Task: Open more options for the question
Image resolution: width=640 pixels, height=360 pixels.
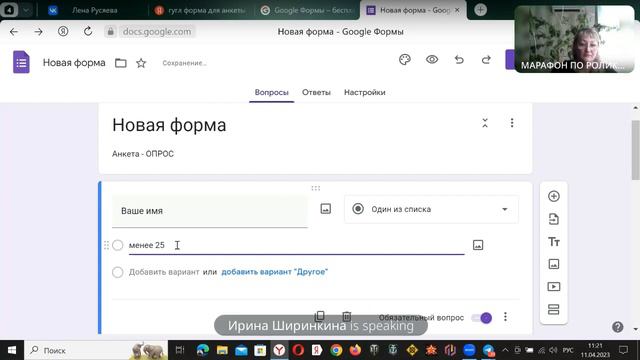Action: coord(505,317)
